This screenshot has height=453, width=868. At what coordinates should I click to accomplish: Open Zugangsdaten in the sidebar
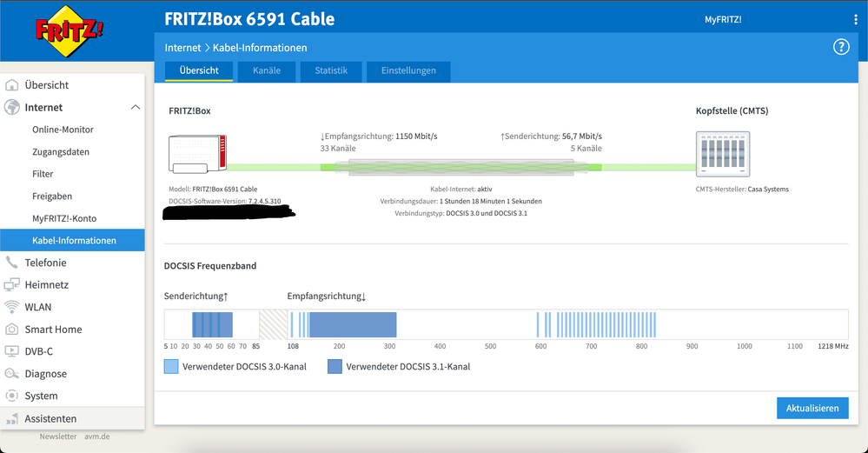[x=60, y=152]
